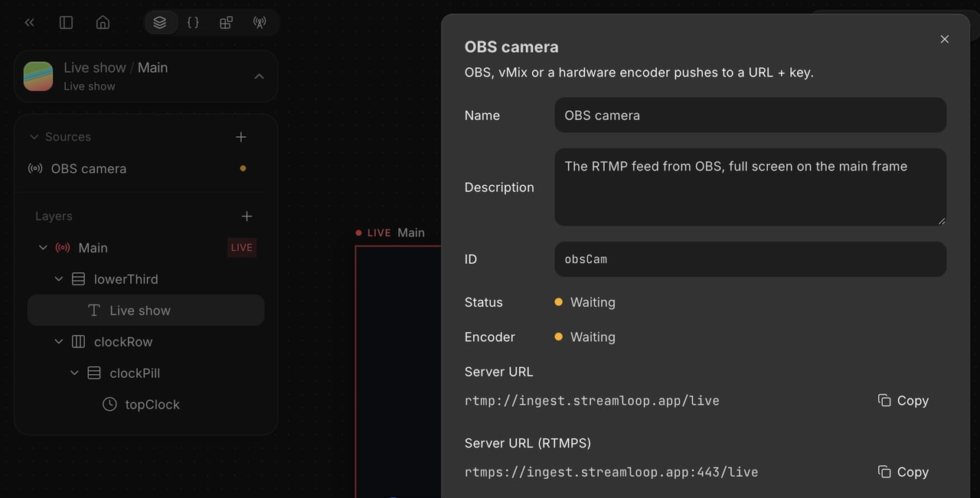Click the Layers section heading
Image resolution: width=980 pixels, height=498 pixels.
coord(54,216)
